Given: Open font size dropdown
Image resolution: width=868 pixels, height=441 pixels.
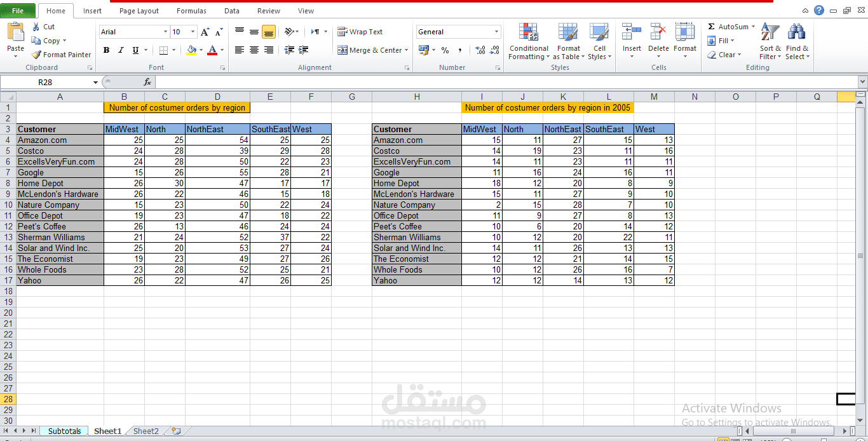Looking at the screenshot, I should tap(193, 32).
